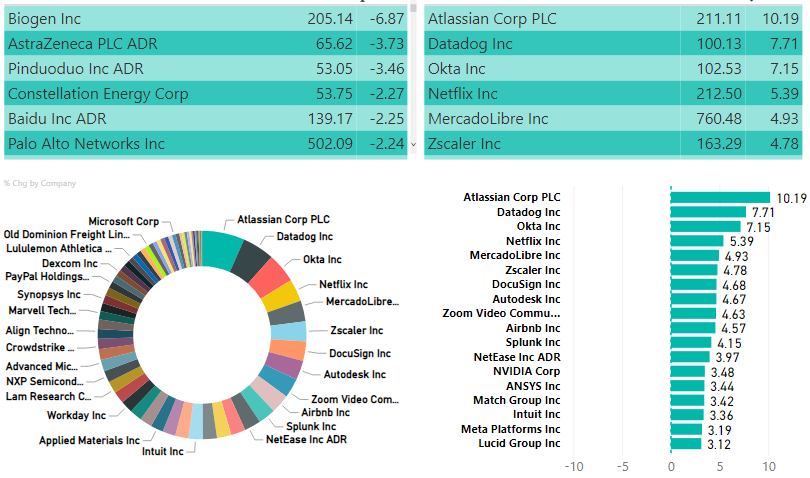Click Applied Materials Inc donut label
Viewport: 810px width, 478px height.
89,440
